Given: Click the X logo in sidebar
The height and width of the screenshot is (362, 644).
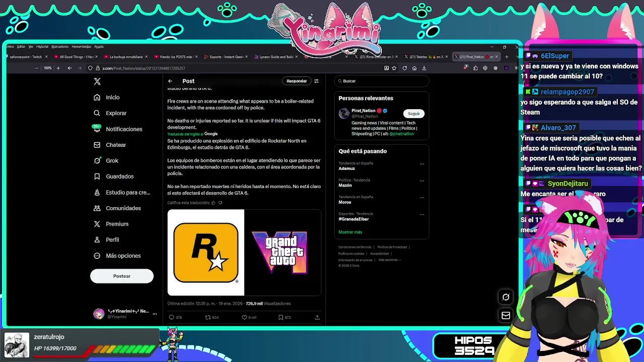Looking at the screenshot, I should tap(97, 81).
